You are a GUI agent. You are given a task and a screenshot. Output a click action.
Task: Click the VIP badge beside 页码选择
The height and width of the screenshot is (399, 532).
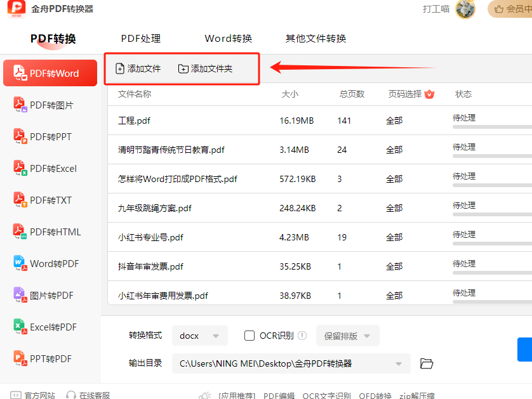pyautogui.click(x=429, y=94)
